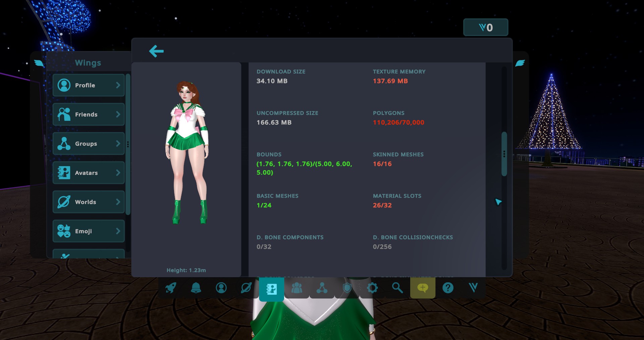Click the Emoji faces icon in Wings
The width and height of the screenshot is (644, 340).
(64, 231)
